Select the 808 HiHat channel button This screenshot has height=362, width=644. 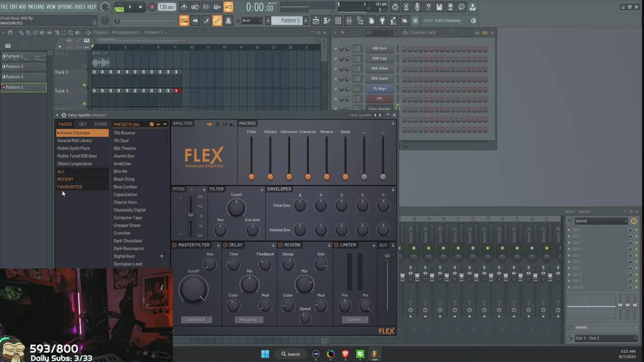coord(380,69)
